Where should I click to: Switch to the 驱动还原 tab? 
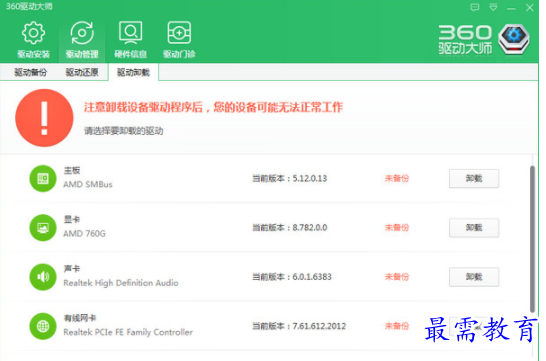coord(82,72)
